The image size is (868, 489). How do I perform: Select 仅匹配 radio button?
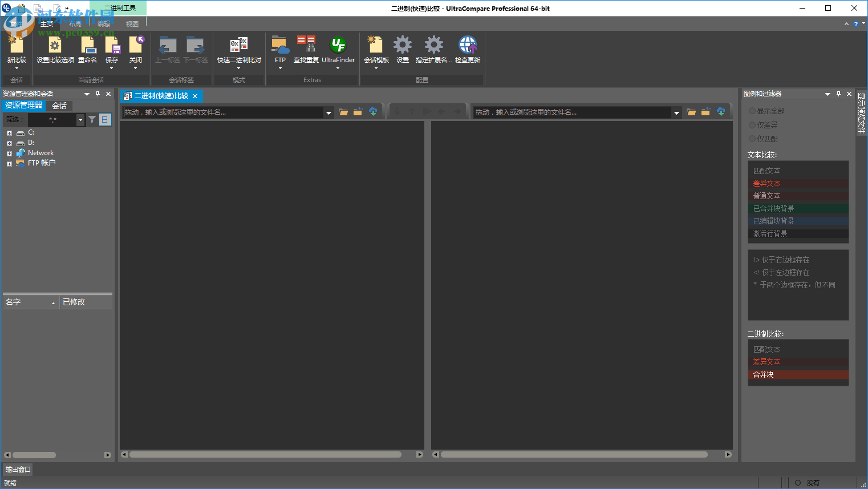tap(752, 139)
